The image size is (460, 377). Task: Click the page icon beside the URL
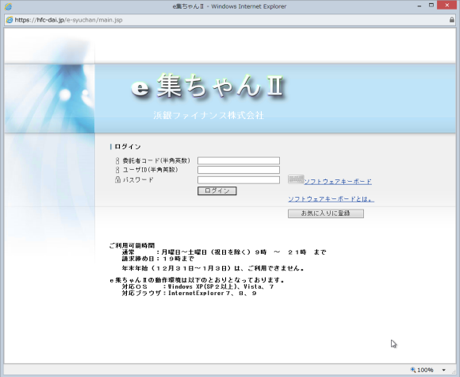pyautogui.click(x=10, y=20)
